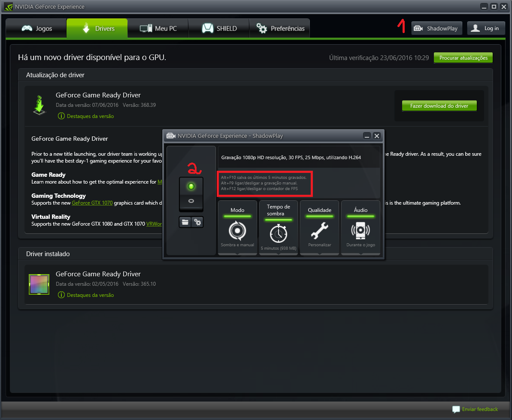512x420 pixels.
Task: Click the user silhouette icon on Log in
Action: pyautogui.click(x=476, y=28)
